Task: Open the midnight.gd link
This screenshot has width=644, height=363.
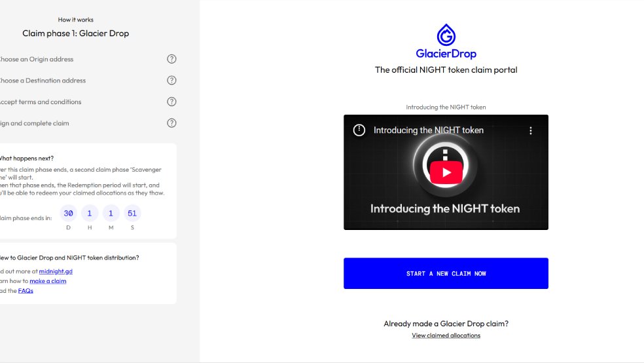Action: click(x=56, y=271)
